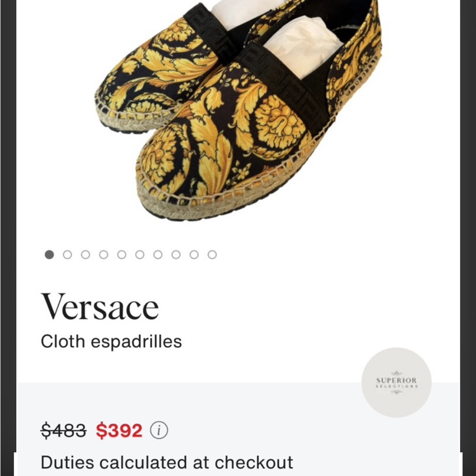Click the Superior Selections seller badge

coord(397,381)
